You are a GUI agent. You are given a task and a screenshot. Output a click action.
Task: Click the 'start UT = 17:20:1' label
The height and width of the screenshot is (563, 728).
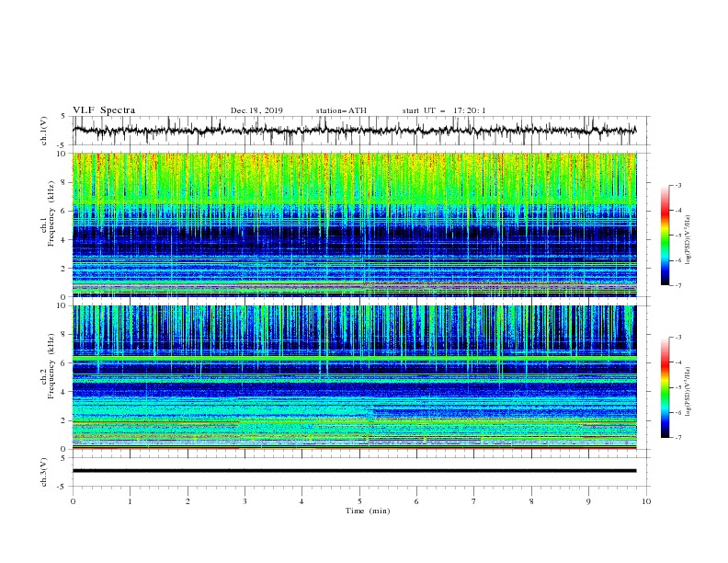444,110
